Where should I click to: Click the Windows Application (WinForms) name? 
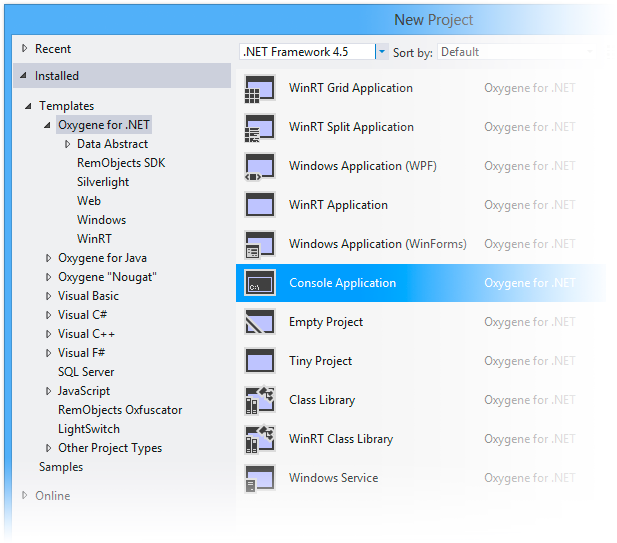coord(378,244)
